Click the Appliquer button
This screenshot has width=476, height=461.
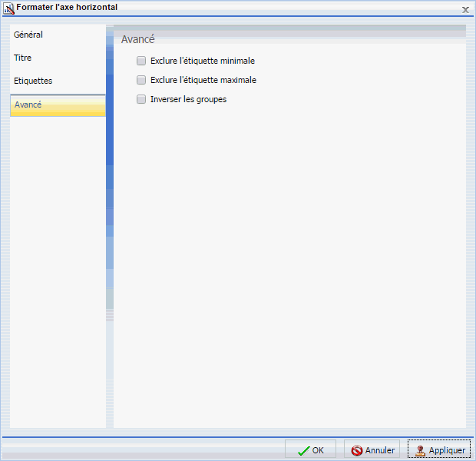(439, 449)
